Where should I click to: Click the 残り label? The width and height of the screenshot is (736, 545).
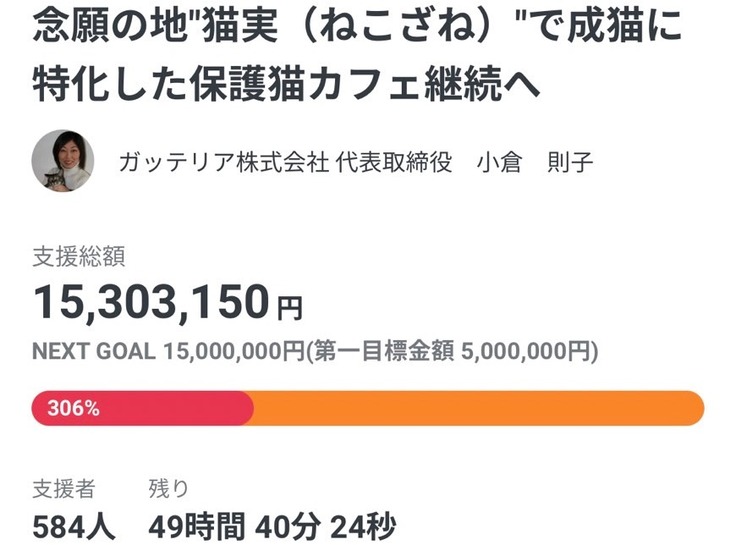[x=168, y=488]
